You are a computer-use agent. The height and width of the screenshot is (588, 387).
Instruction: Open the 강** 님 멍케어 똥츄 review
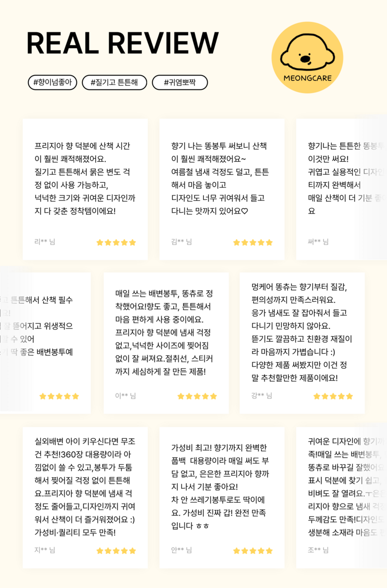coord(302,343)
